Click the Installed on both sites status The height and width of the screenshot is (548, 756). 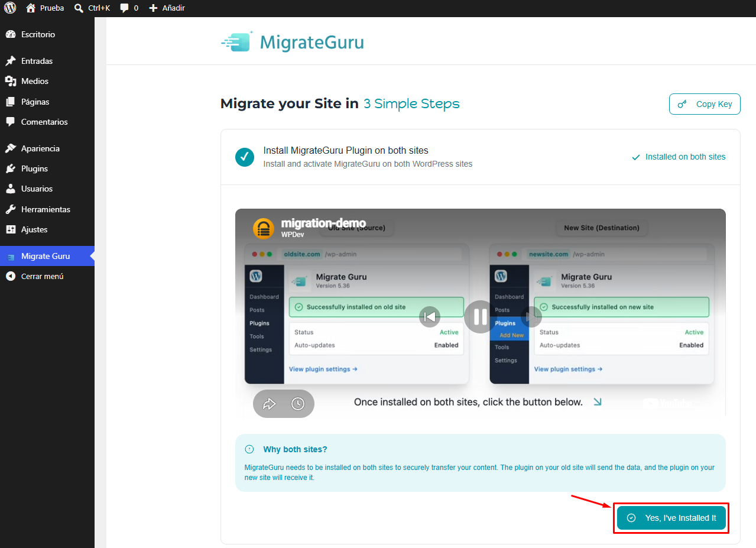tap(679, 157)
